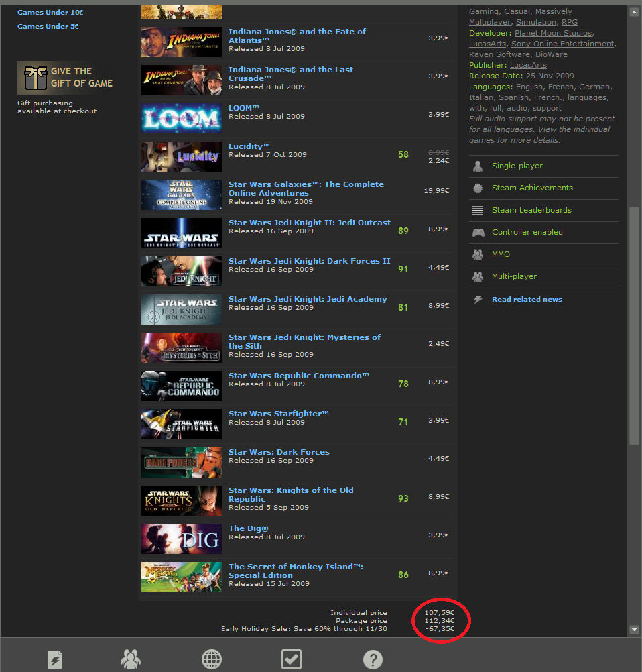Open the Simulation genre link
The width and height of the screenshot is (642, 672).
[536, 22]
